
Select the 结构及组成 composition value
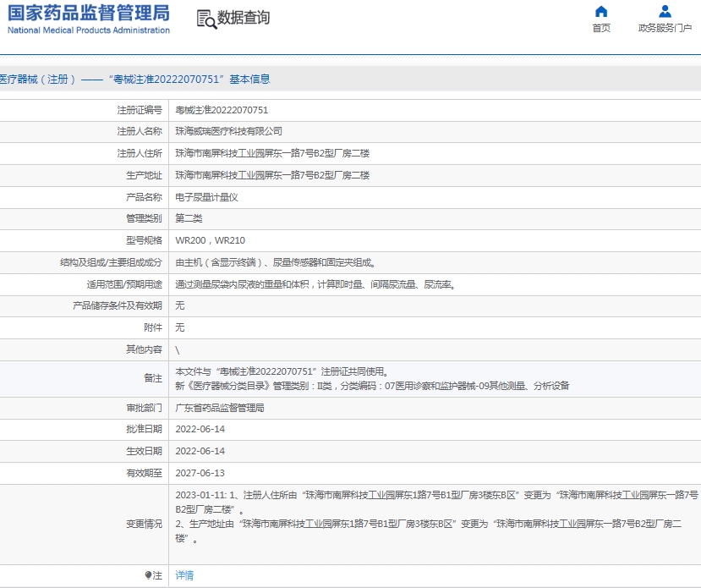click(276, 262)
